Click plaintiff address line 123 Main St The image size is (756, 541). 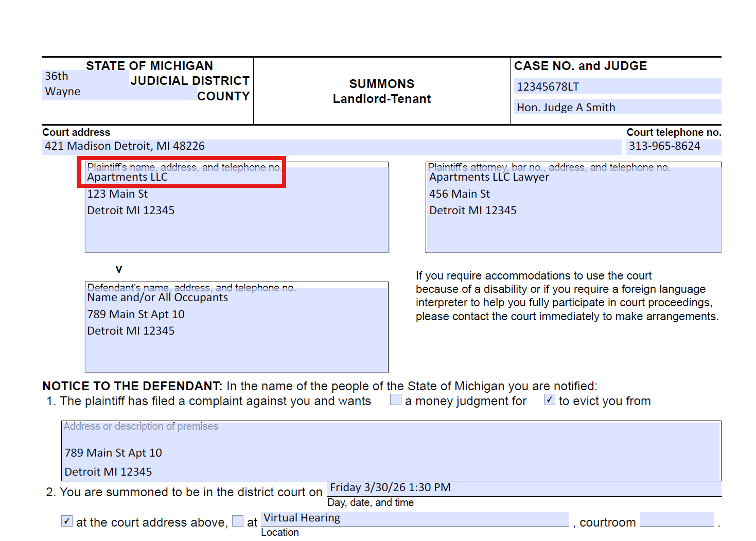(117, 194)
